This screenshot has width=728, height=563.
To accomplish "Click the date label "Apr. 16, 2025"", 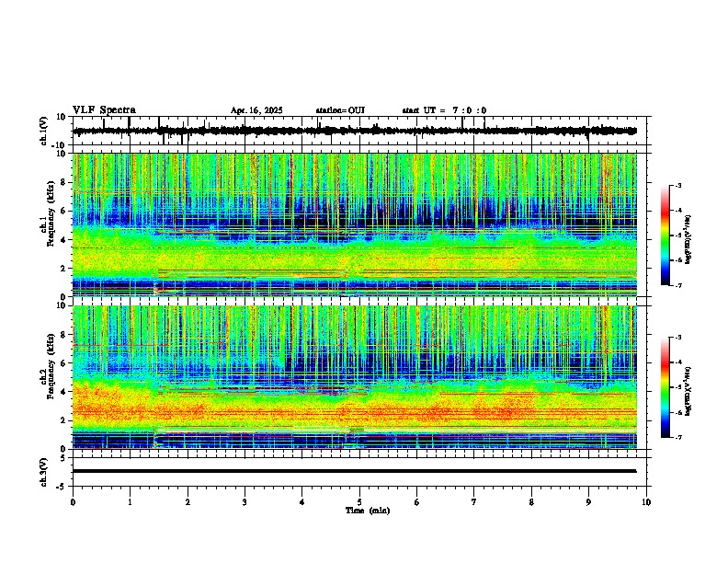I will (x=256, y=110).
